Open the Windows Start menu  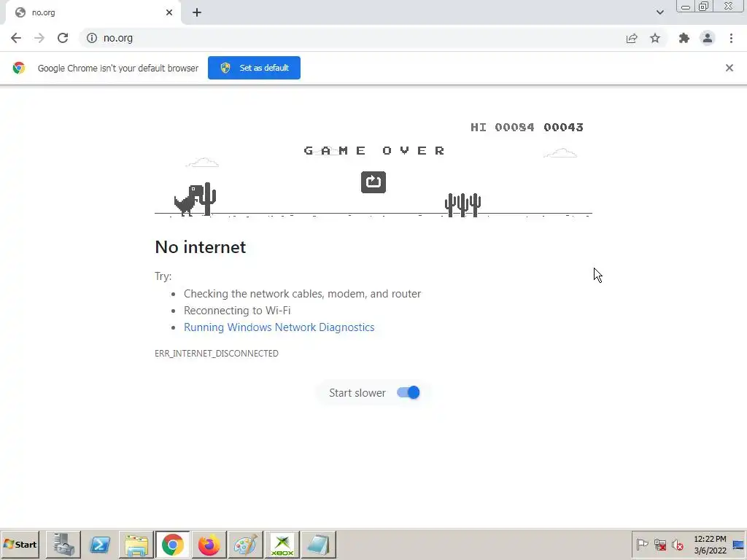20,544
